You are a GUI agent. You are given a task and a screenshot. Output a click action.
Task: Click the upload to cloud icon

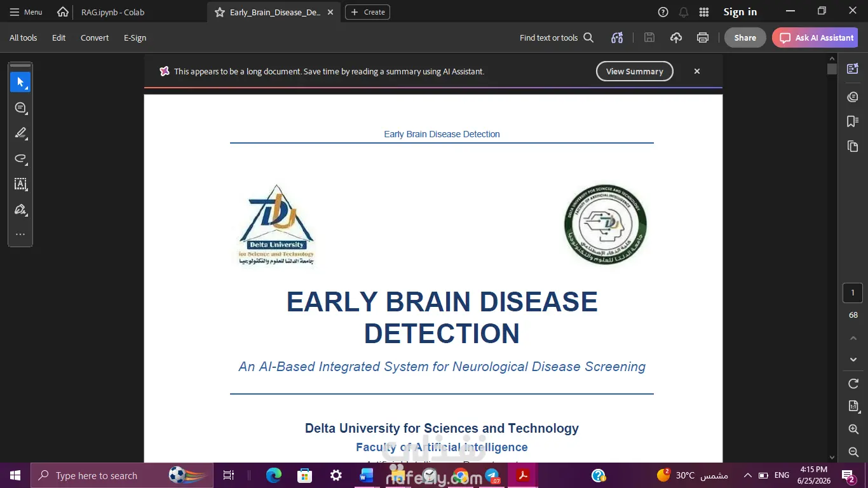(x=676, y=37)
